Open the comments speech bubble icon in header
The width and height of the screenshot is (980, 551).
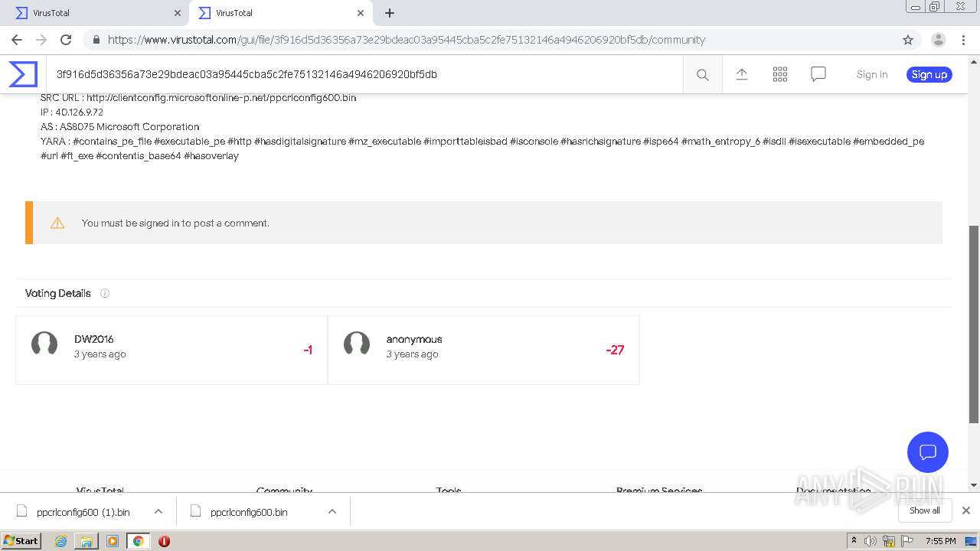pos(818,74)
